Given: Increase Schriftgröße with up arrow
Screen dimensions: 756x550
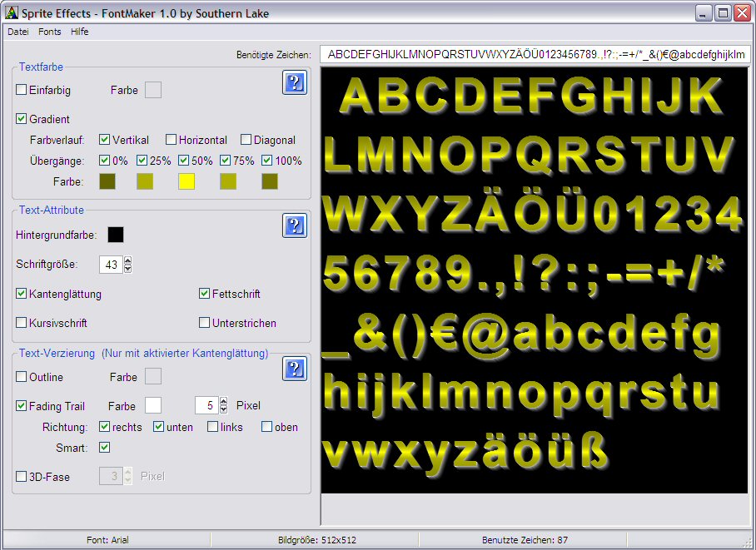Looking at the screenshot, I should (x=127, y=260).
